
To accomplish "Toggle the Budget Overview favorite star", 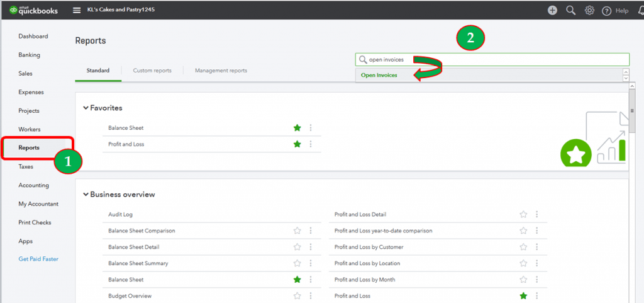I will pos(297,295).
